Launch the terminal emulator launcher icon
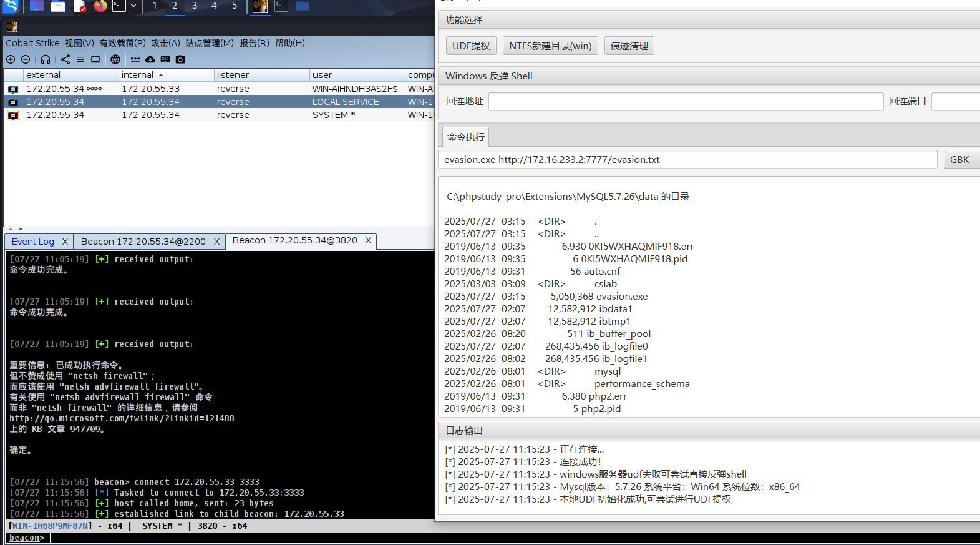980x545 pixels. coord(119,6)
